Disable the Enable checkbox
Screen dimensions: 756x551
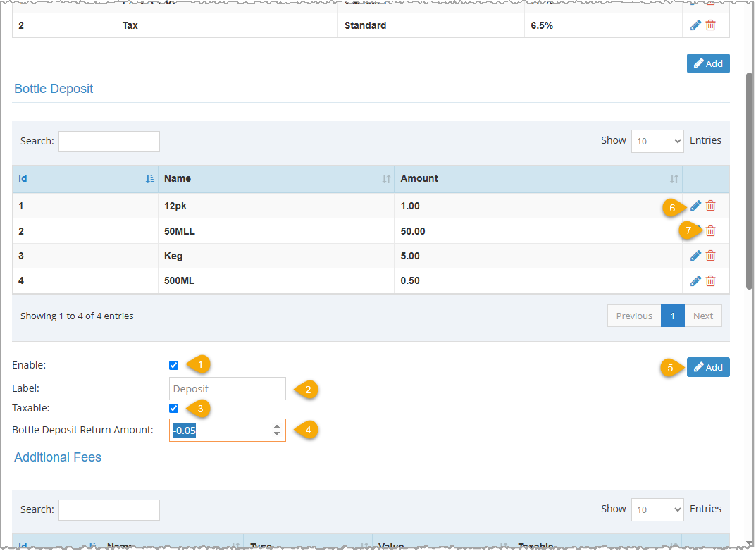(x=173, y=365)
